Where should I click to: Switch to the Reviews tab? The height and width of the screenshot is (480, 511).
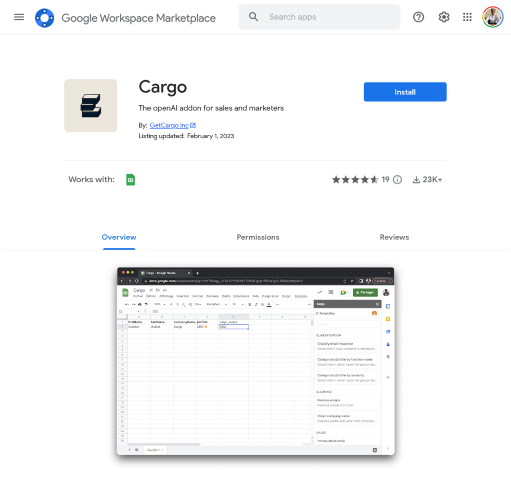(394, 237)
